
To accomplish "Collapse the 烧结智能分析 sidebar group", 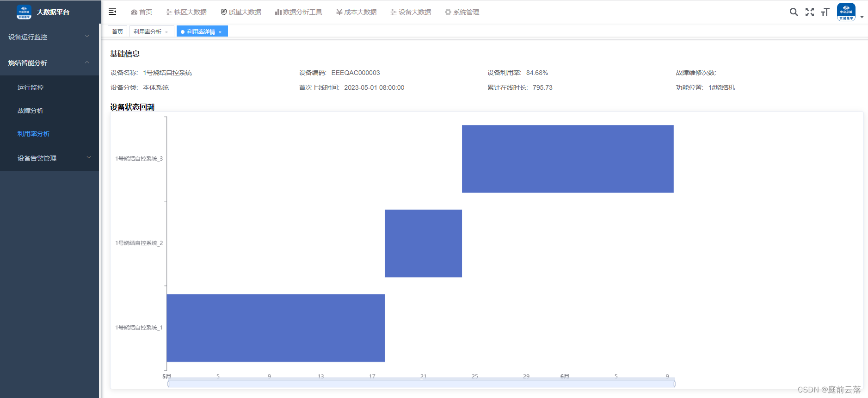I will pyautogui.click(x=49, y=62).
